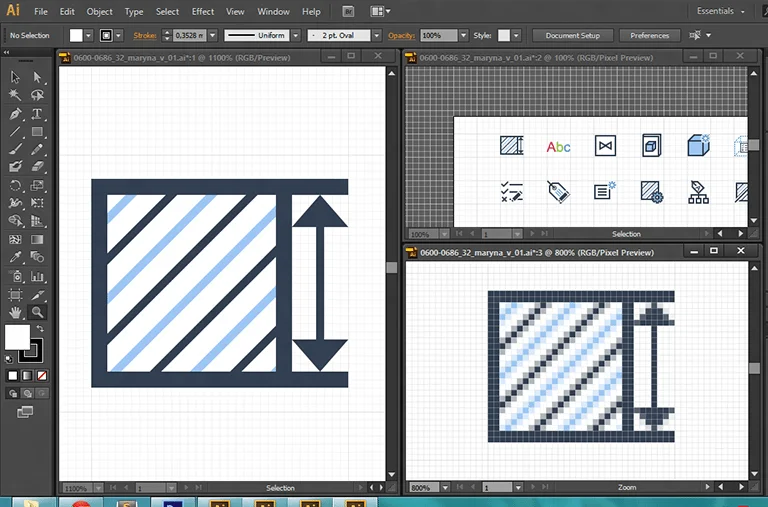Activate the Zoom magnifier tool
Viewport: 768px width, 507px height.
click(37, 312)
